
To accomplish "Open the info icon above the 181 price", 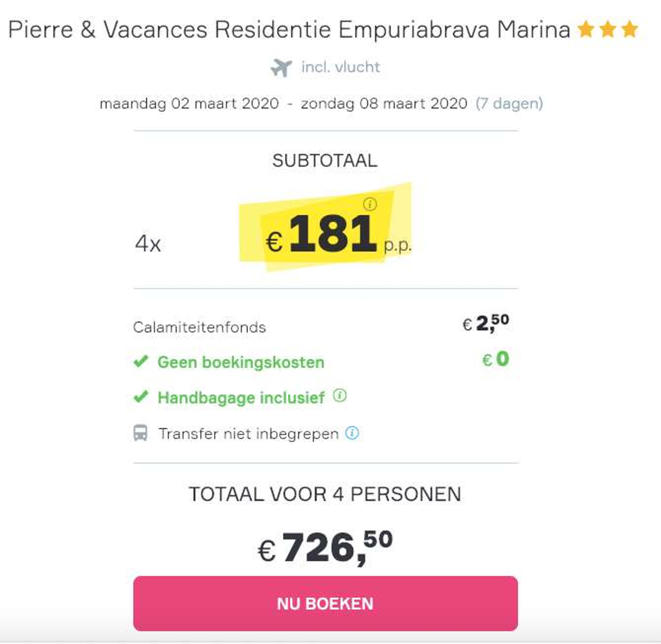I will coord(370,204).
